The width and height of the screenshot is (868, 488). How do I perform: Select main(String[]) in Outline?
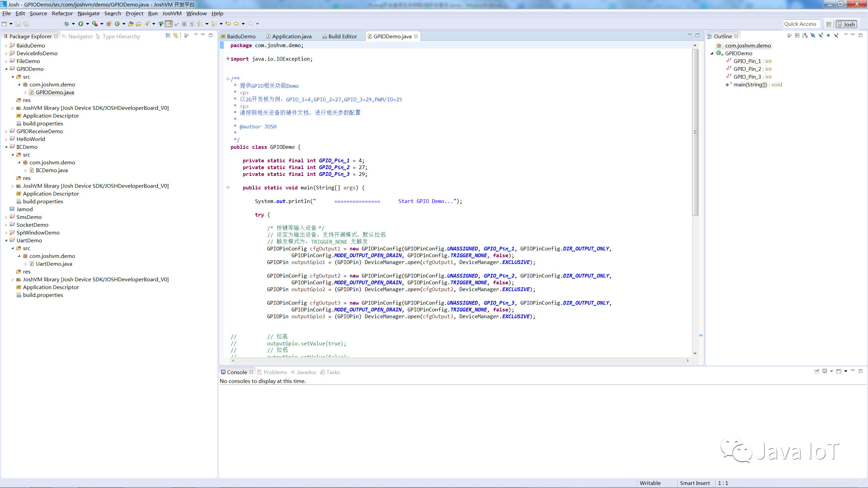point(754,84)
